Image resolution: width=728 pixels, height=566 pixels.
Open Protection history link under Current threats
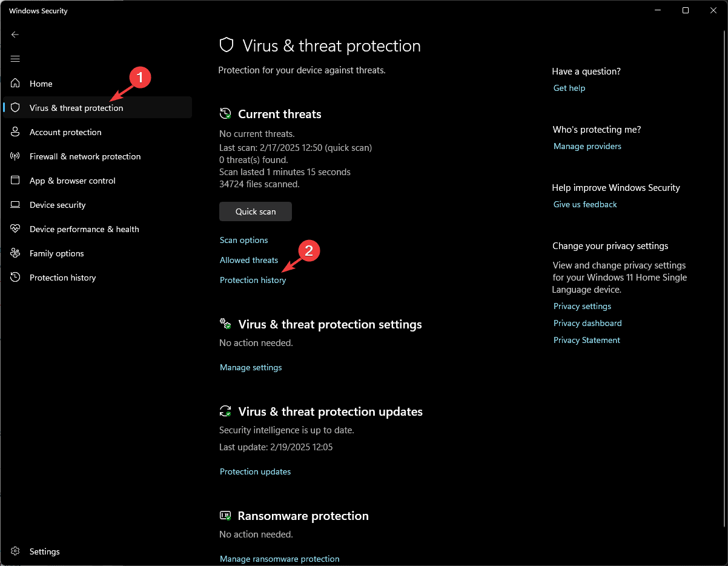click(253, 280)
